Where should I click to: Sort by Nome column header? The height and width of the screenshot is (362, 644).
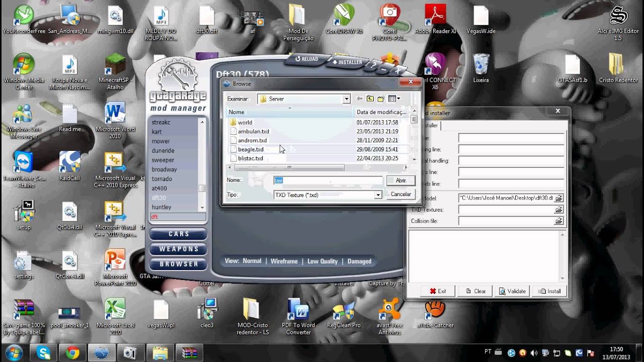[290, 112]
